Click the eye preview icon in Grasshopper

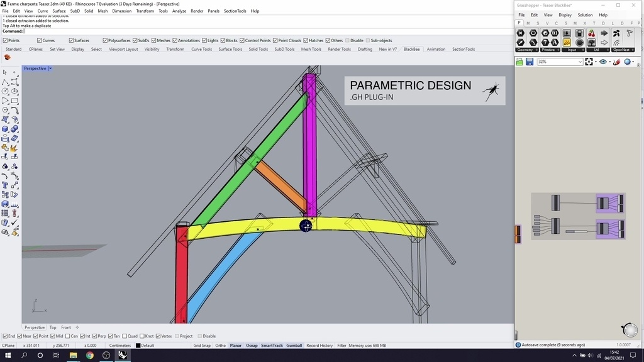(602, 62)
